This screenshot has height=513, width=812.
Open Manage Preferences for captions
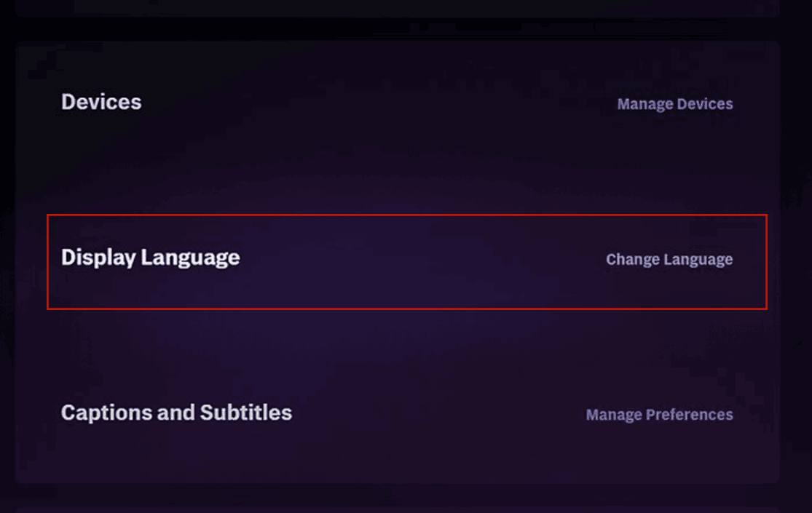659,415
